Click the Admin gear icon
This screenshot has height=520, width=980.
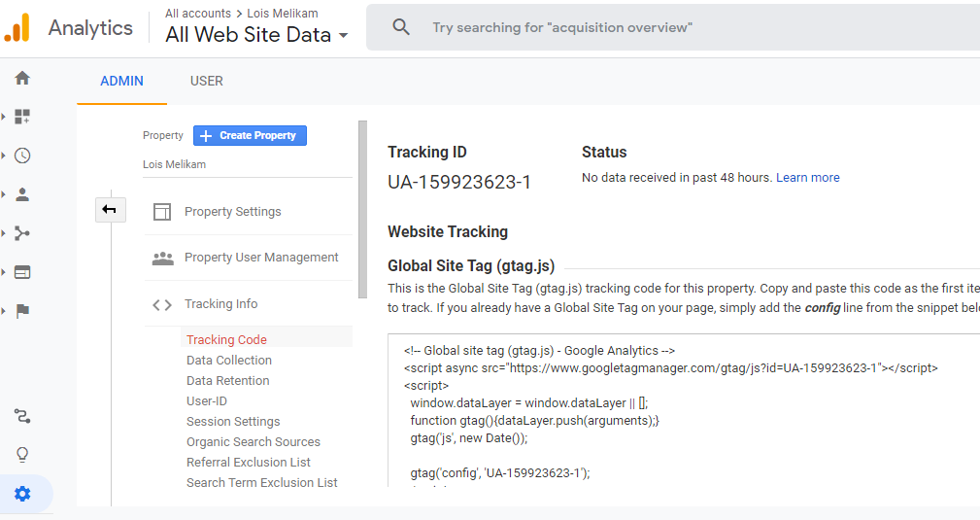(x=22, y=494)
